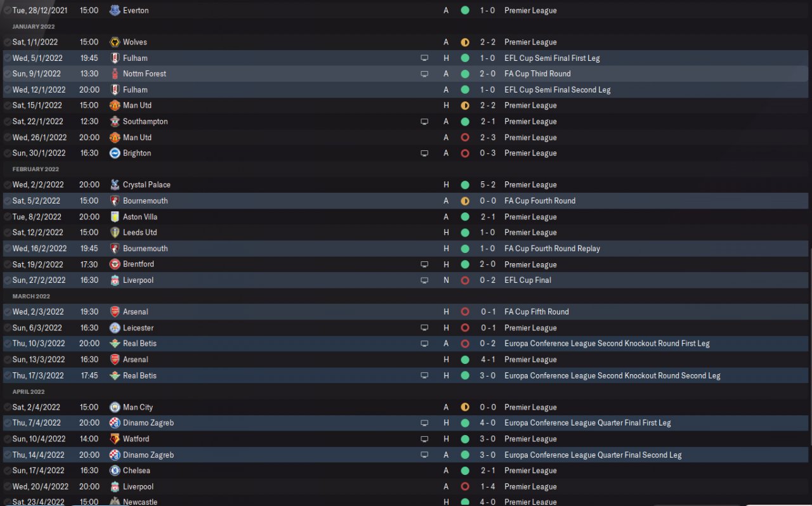Click red loss indicator on Leicester row
The width and height of the screenshot is (812, 506).
coord(465,328)
